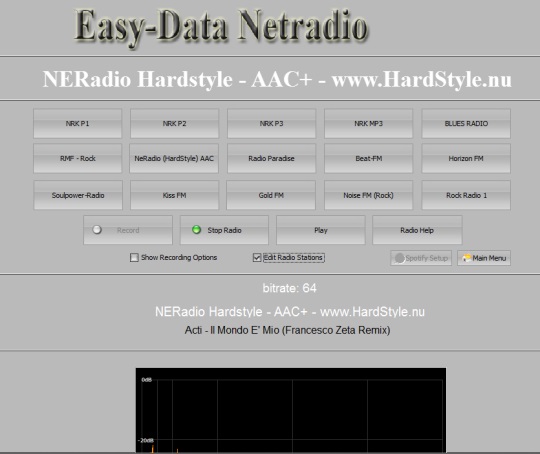Enable Show Recording Options checkbox
This screenshot has width=540, height=454.
tap(134, 257)
